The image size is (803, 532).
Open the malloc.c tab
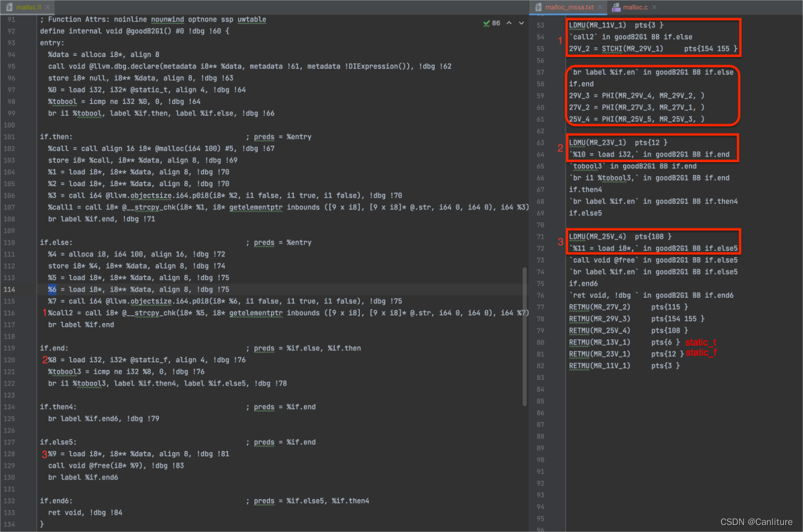[636, 7]
